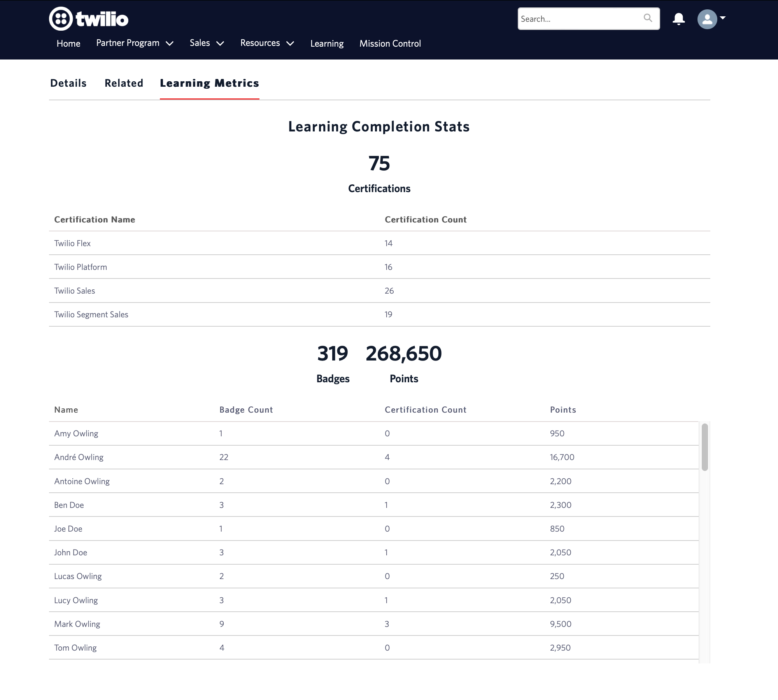Click into the Search field

[580, 19]
